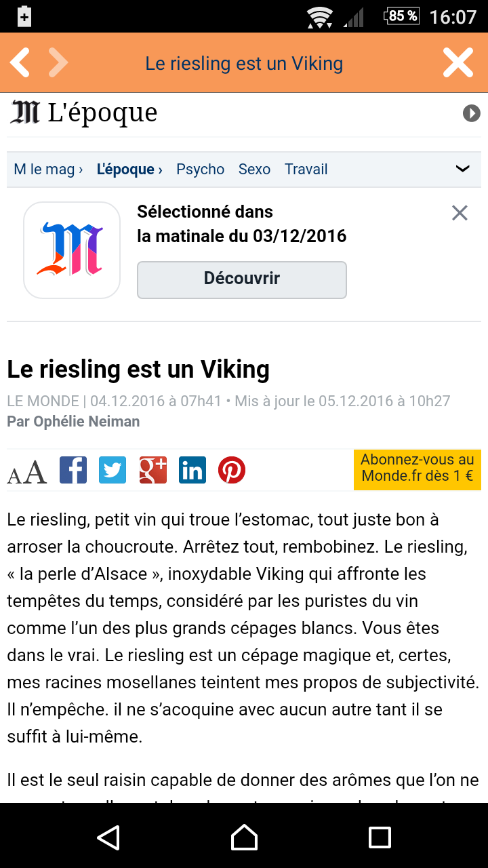Go to the Psycho section
The height and width of the screenshot is (868, 488).
coord(200,170)
